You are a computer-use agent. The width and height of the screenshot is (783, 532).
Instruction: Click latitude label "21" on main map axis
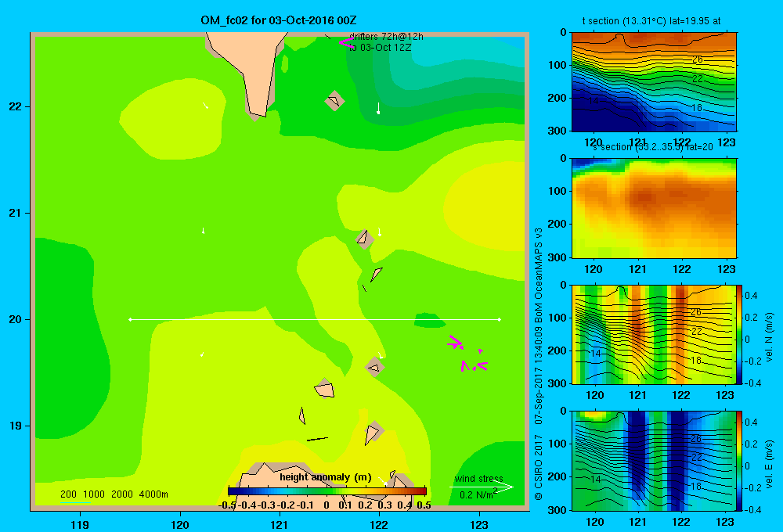16,213
